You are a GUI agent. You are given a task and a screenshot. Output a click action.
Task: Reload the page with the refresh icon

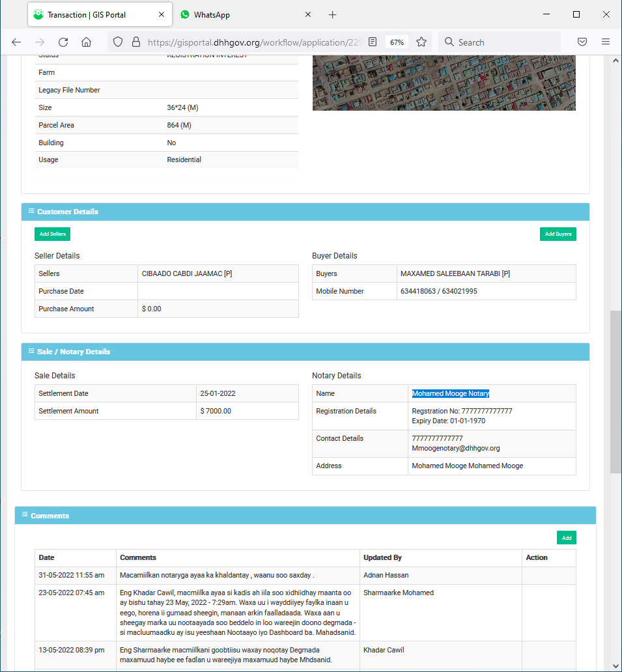coord(63,42)
